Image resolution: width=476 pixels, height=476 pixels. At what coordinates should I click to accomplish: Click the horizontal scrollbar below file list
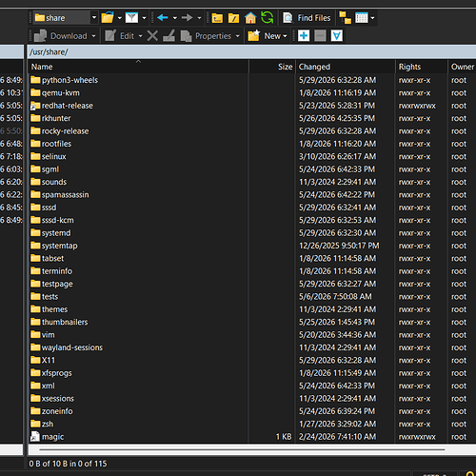click(242, 449)
